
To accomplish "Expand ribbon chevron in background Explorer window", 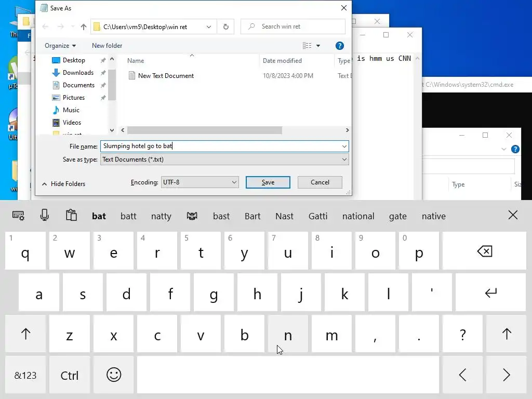I will coord(503,149).
